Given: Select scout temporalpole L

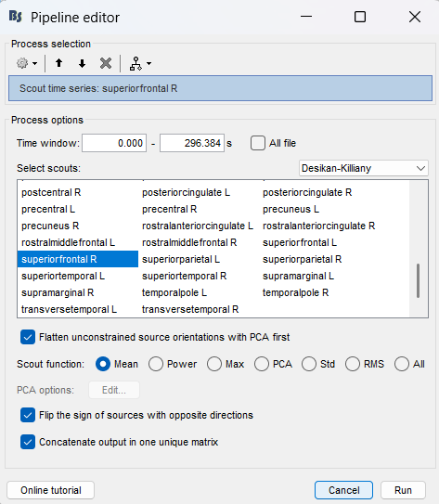Looking at the screenshot, I should (174, 292).
